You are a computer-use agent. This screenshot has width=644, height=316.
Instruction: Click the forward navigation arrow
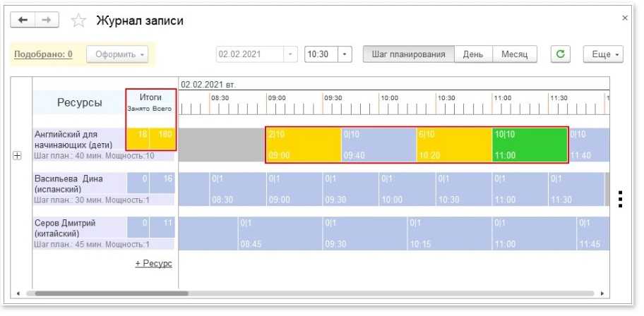47,20
